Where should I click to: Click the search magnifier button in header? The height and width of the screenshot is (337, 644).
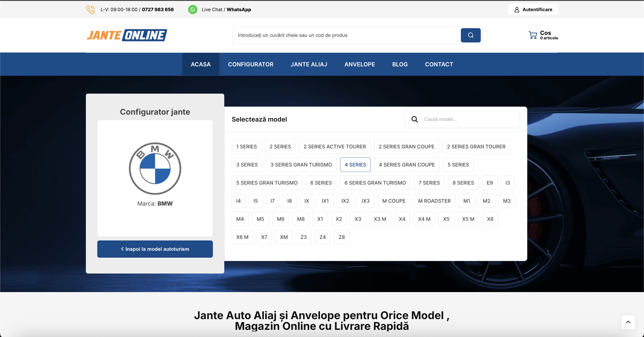coord(470,35)
